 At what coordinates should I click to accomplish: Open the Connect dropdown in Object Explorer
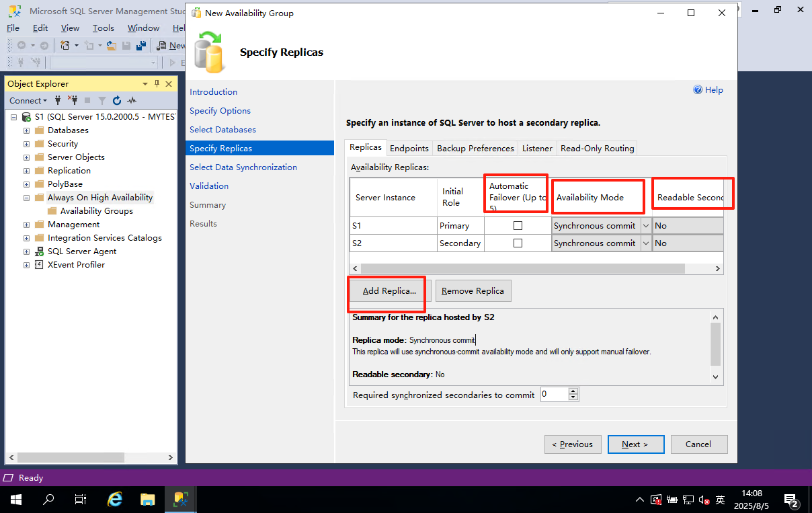[28, 100]
